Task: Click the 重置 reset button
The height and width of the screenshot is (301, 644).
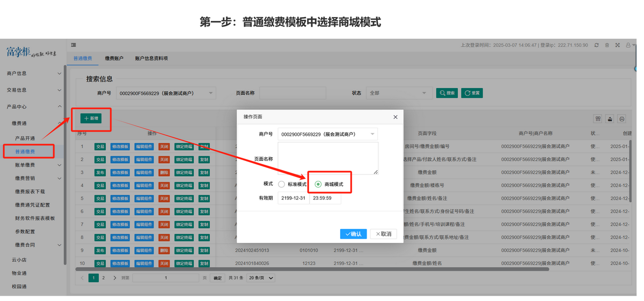Action: (x=472, y=93)
